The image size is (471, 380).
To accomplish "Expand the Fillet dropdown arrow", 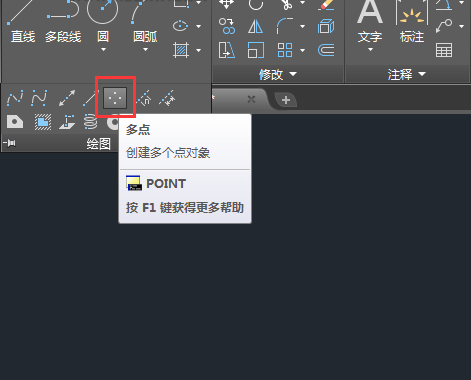I will tap(302, 26).
